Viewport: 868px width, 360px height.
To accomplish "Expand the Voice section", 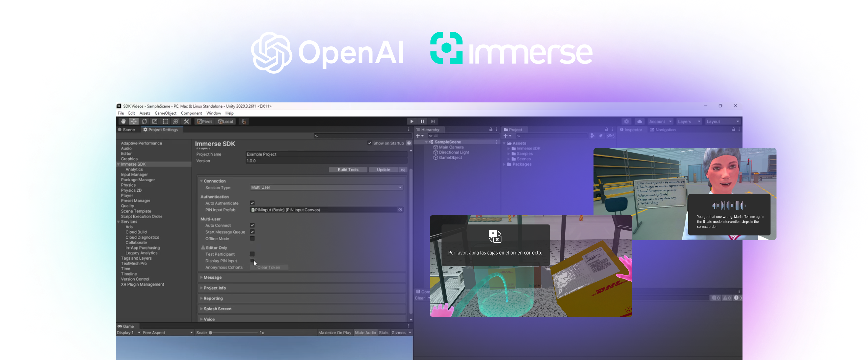I will (x=202, y=319).
